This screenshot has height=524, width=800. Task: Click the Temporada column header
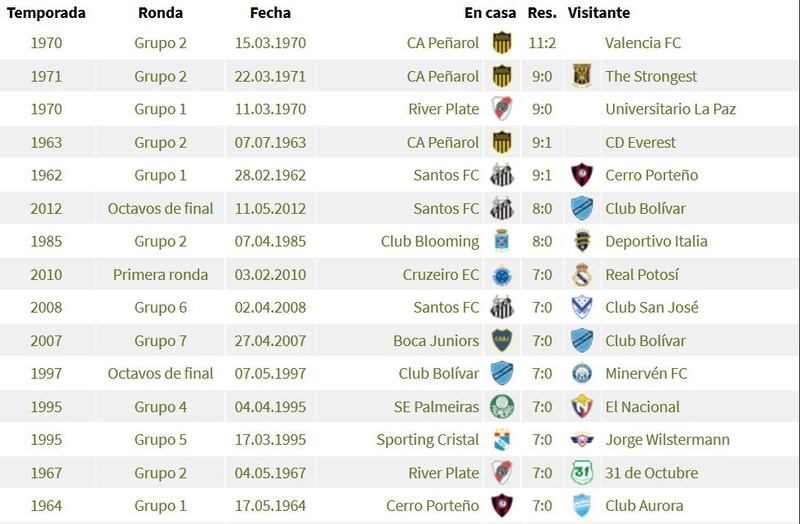click(x=46, y=13)
